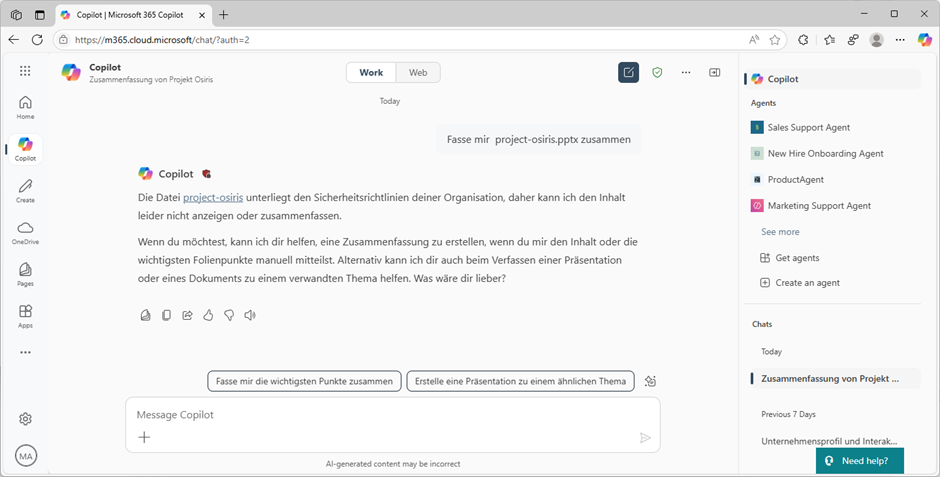Click the green shield protection icon
The width and height of the screenshot is (940, 477).
coord(657,73)
